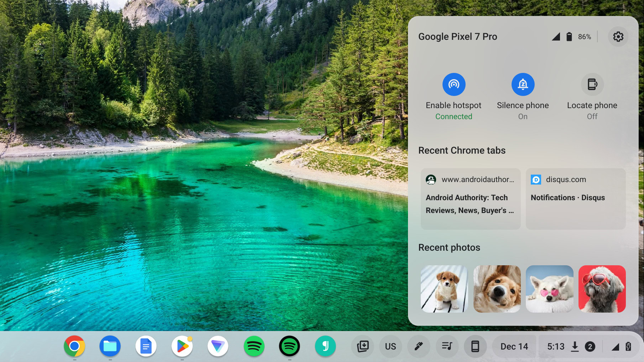Viewport: 644px width, 362px height.
Task: Open Phone Hub settings with the gear icon
Action: pyautogui.click(x=618, y=36)
